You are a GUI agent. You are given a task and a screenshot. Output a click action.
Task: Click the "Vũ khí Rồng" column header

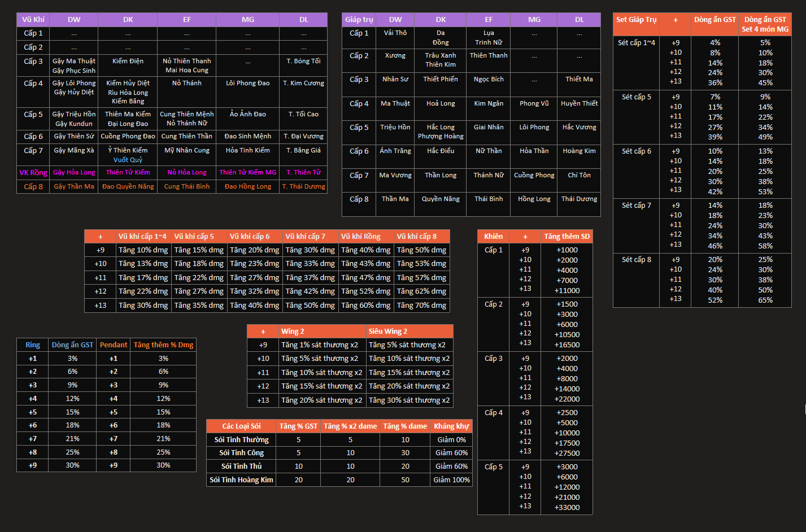point(365,237)
